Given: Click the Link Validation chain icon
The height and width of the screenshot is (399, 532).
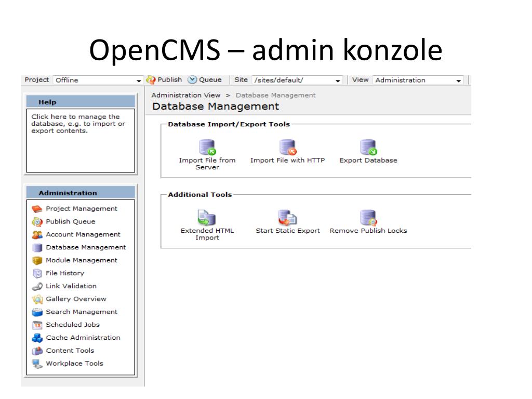Looking at the screenshot, I should [37, 286].
